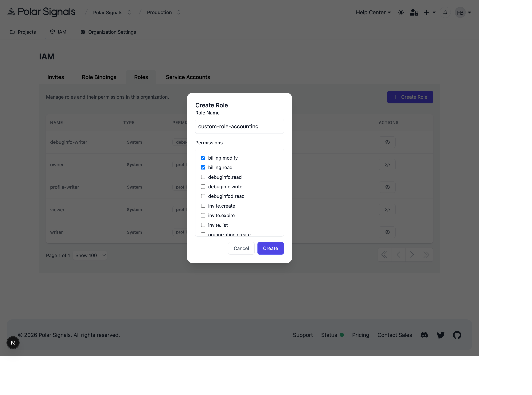Uncheck the billing.modify permission

point(203,158)
